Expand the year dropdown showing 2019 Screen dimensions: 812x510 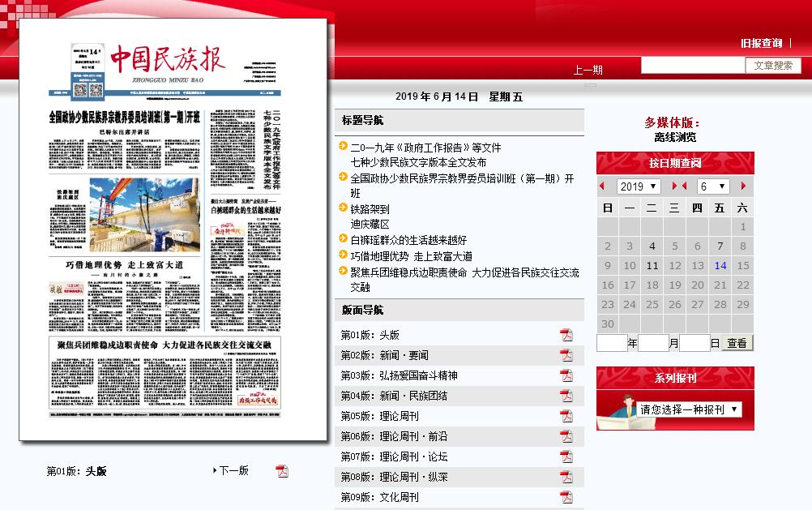639,186
